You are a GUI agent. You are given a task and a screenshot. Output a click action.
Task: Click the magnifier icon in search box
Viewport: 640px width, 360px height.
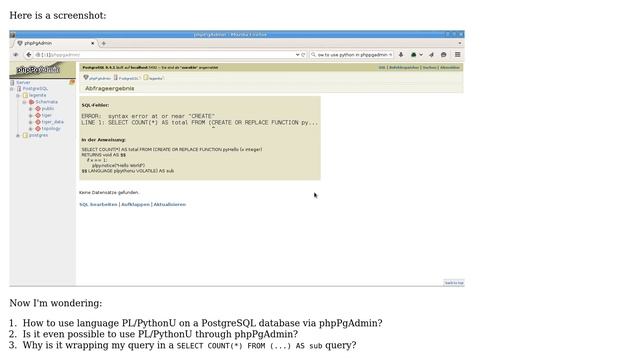313,55
